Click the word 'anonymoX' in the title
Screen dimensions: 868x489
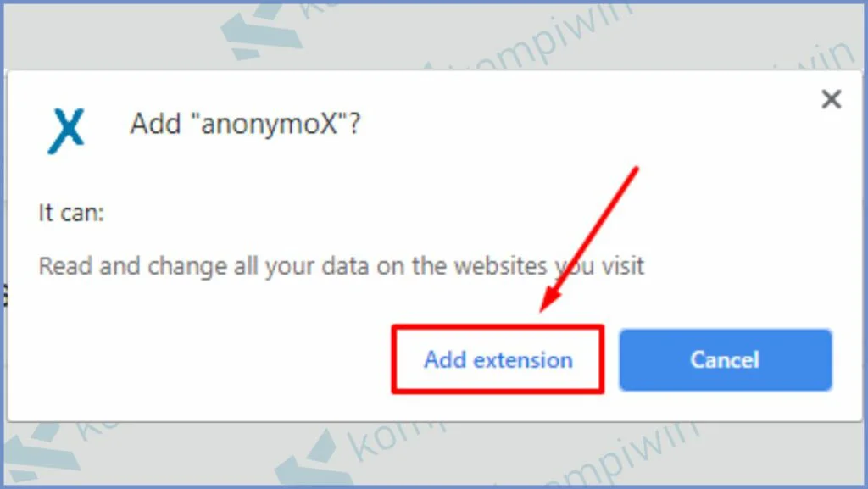(x=270, y=124)
